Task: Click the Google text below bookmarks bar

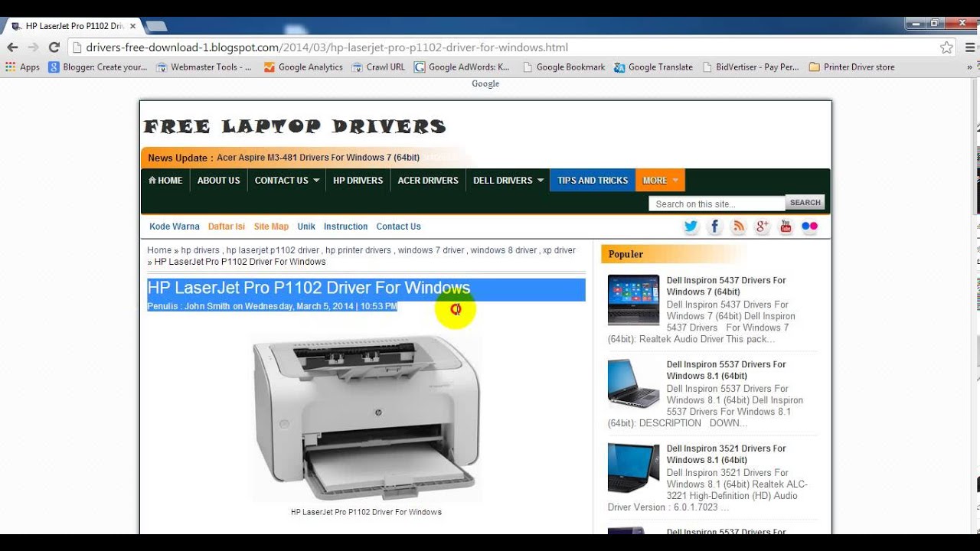Action: (x=485, y=83)
